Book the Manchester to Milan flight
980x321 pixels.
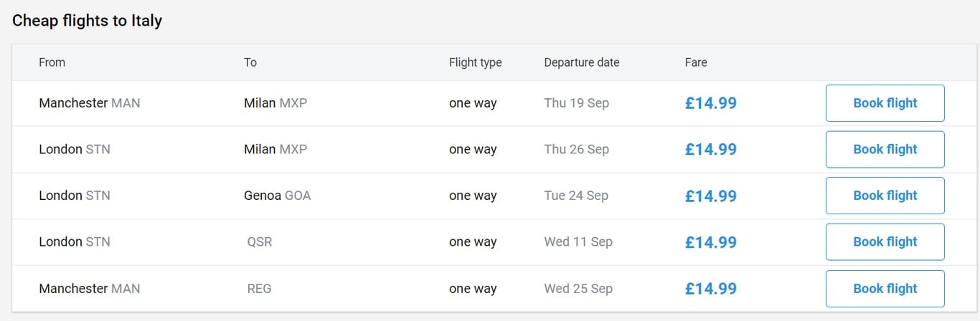(885, 103)
